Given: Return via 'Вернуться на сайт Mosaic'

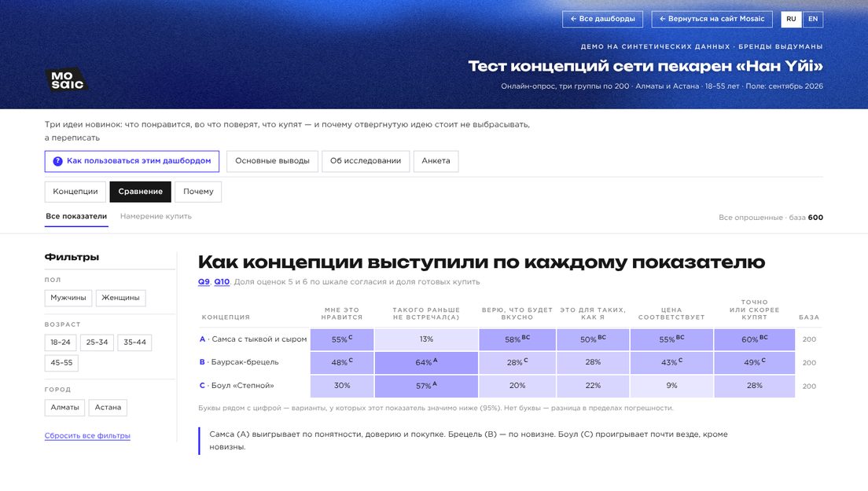Looking at the screenshot, I should click(712, 19).
